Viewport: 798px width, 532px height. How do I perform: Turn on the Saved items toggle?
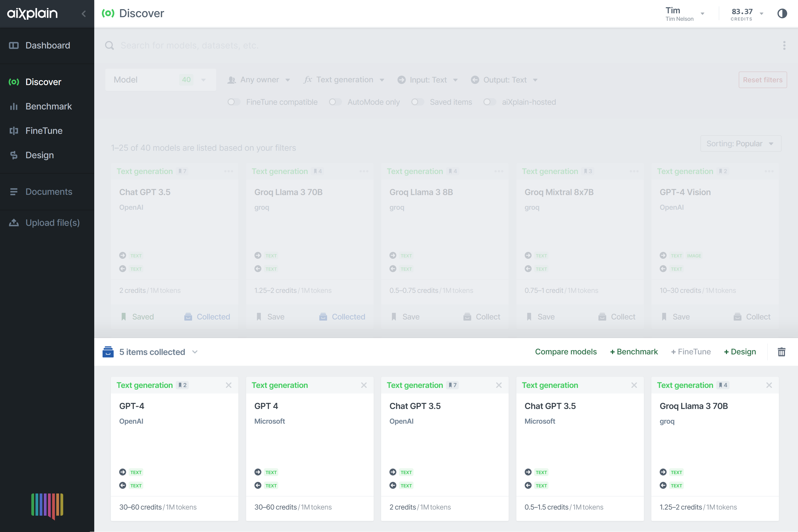coord(417,102)
